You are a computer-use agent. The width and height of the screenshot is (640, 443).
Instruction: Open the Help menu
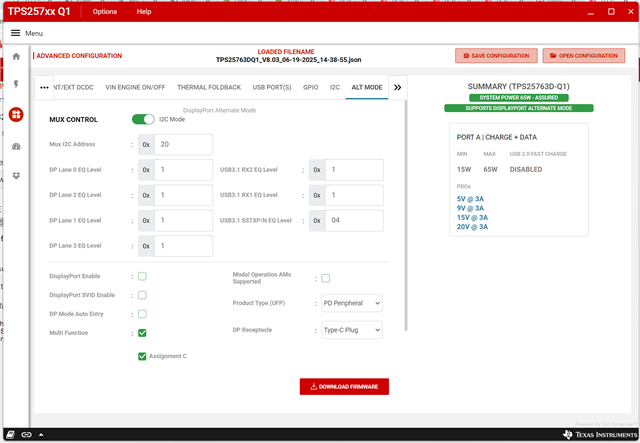pyautogui.click(x=144, y=11)
